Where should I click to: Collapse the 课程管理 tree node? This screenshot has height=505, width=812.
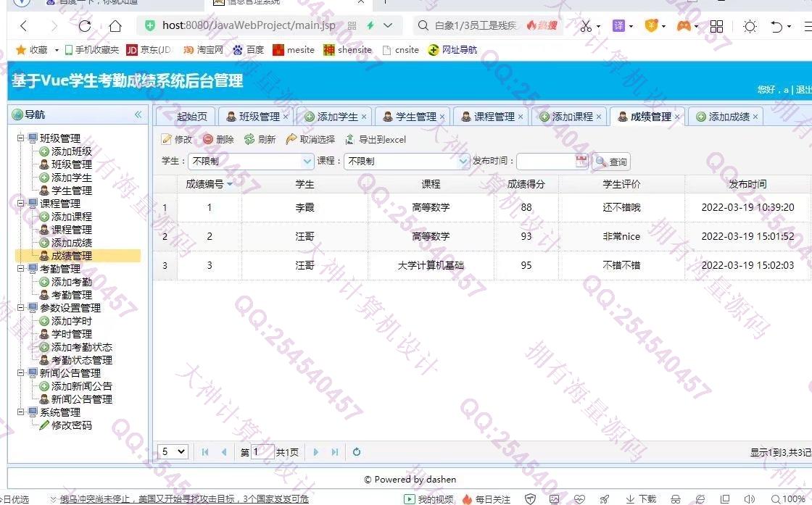pyautogui.click(x=21, y=204)
